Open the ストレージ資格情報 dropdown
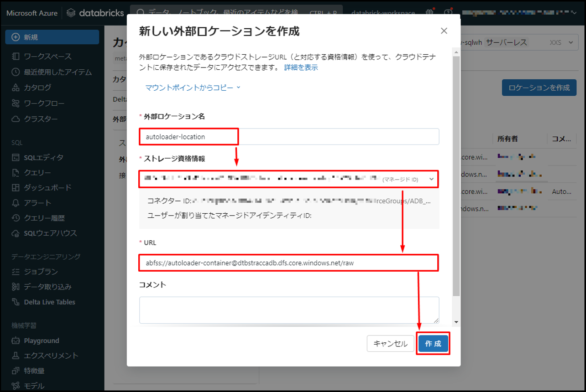586x392 pixels. 288,179
